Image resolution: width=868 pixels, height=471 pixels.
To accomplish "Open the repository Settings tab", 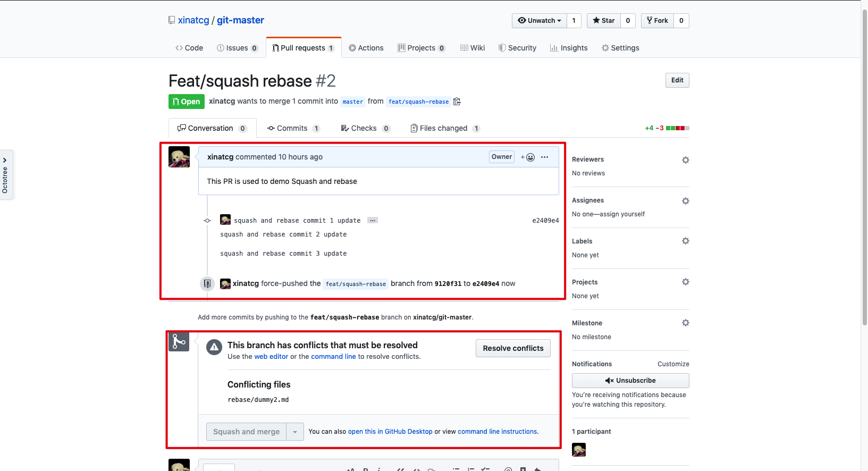I will tap(620, 48).
